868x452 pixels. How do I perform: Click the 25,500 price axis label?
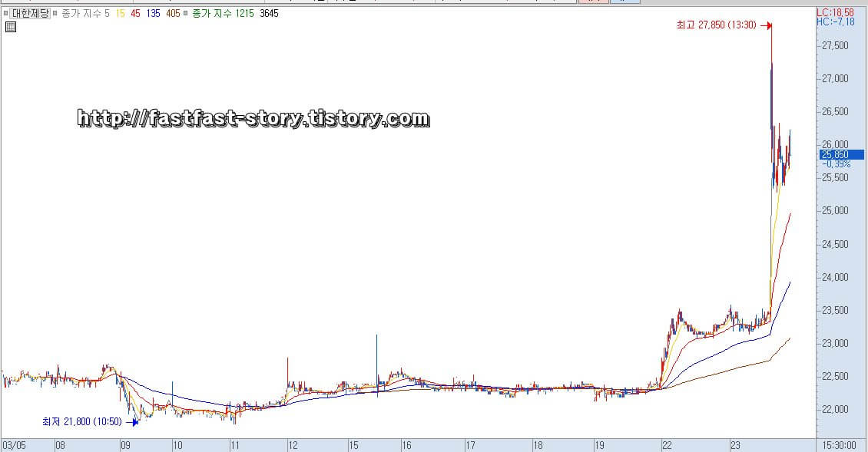(835, 177)
